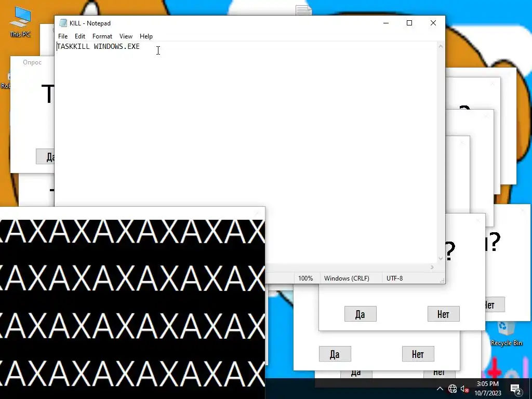Click the Windows (CRLF) status bar entry
This screenshot has width=532, height=399.
[x=347, y=278]
